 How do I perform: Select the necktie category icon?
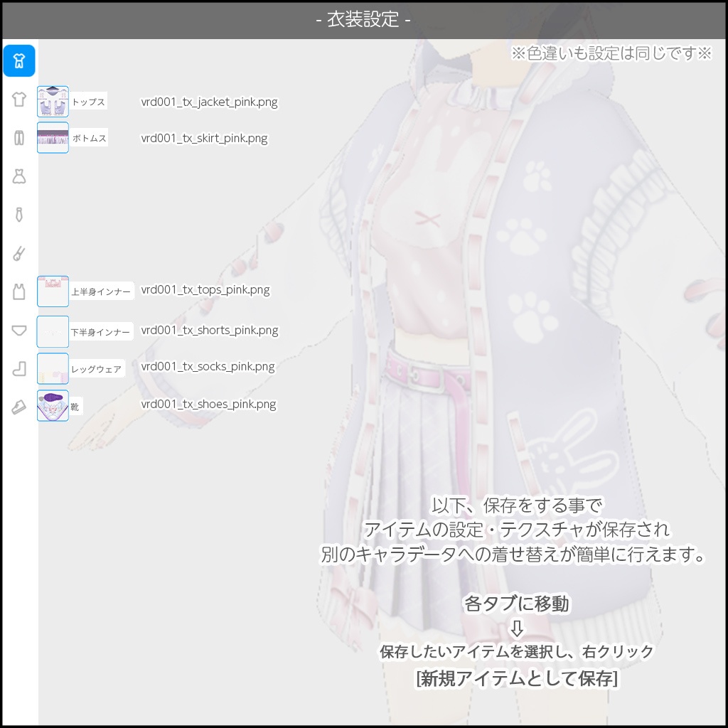pyautogui.click(x=19, y=213)
